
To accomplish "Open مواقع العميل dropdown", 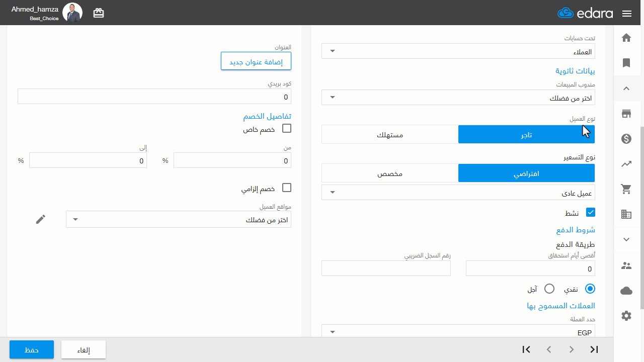I will tap(179, 219).
